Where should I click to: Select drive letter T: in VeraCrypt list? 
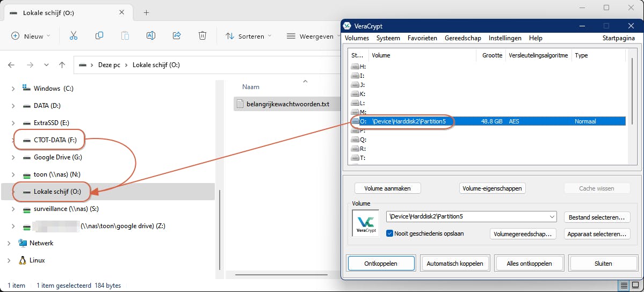pyautogui.click(x=358, y=158)
